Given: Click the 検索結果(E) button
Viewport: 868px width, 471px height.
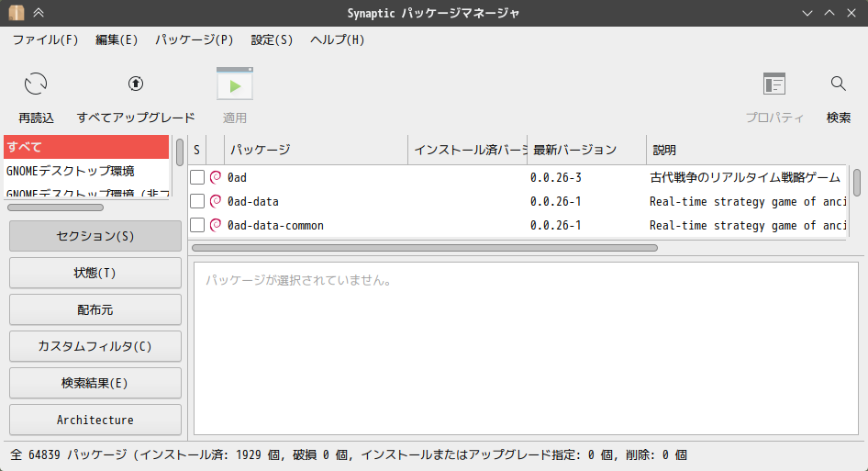Looking at the screenshot, I should point(95,383).
